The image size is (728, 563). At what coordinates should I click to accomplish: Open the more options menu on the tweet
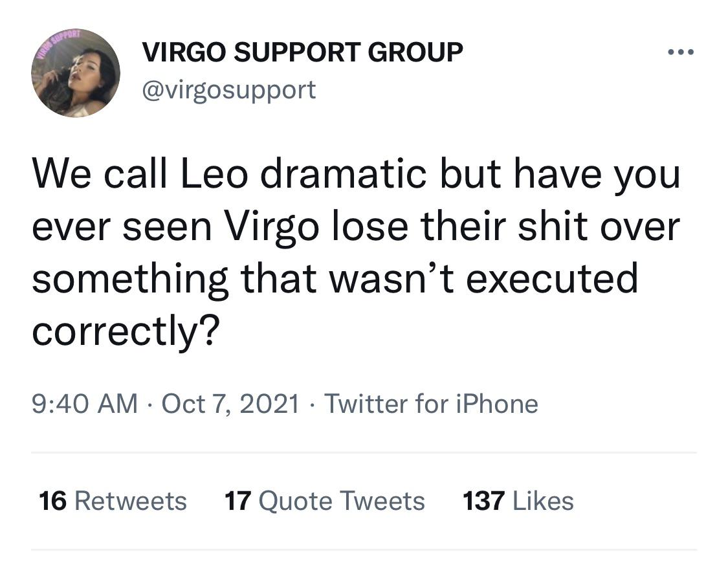point(681,52)
